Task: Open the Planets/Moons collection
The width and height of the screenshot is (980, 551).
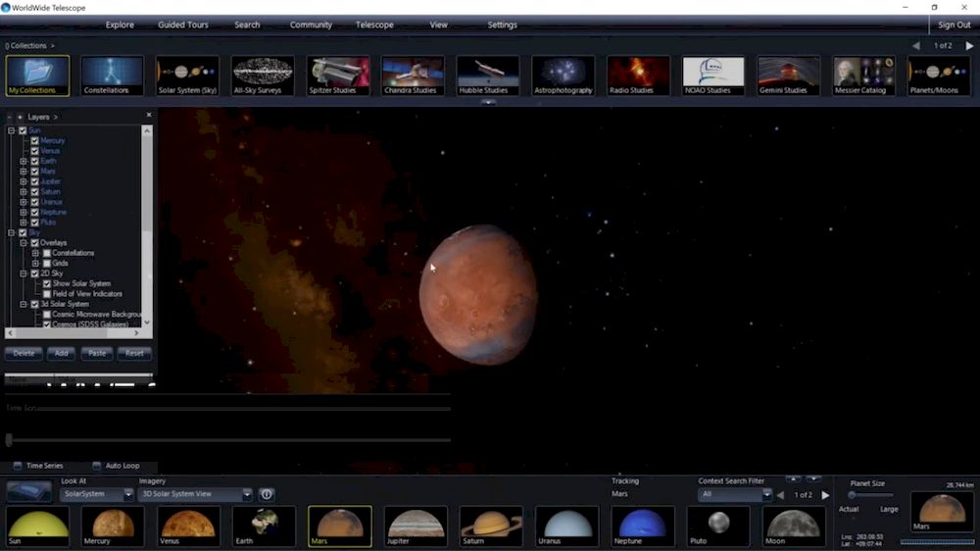Action: pos(939,75)
